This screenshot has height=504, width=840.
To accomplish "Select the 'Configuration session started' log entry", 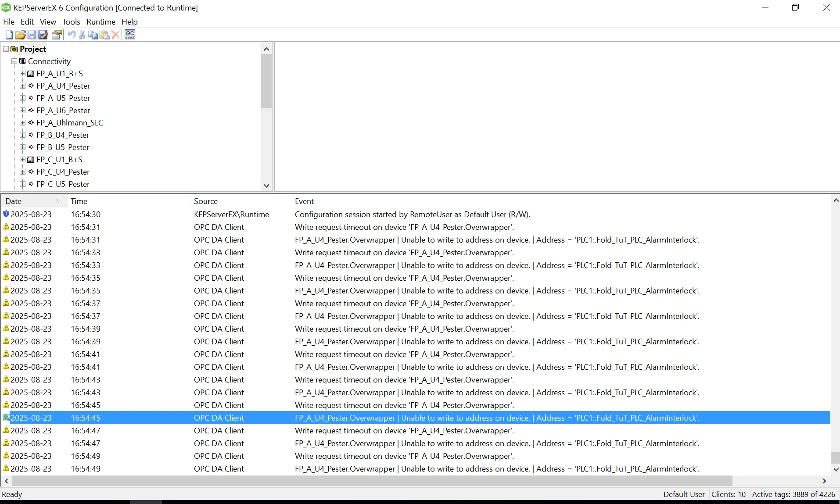I will click(416, 214).
